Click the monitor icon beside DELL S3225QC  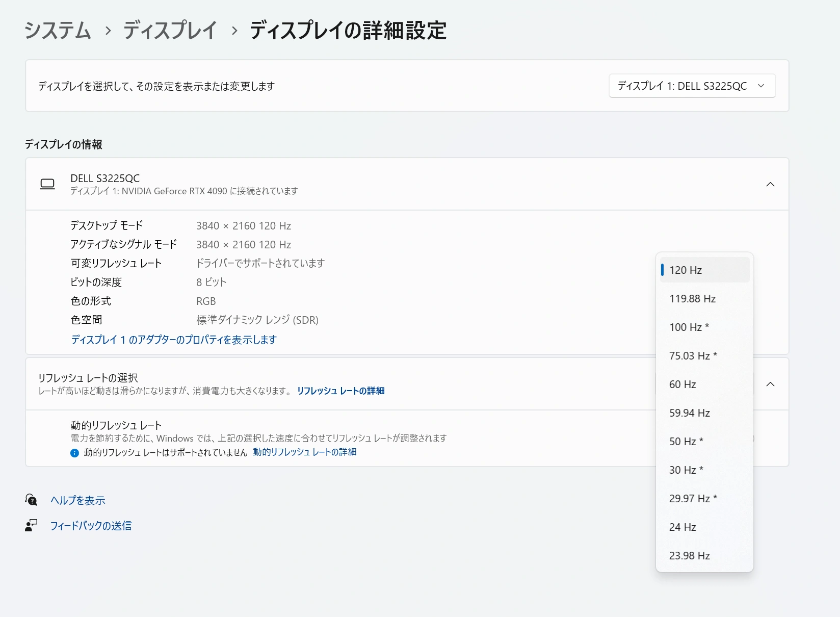(x=47, y=184)
